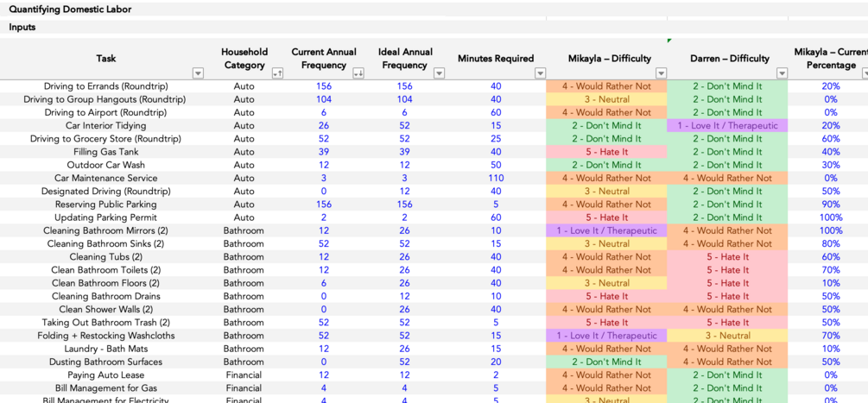868x403 pixels.
Task: Select ideal frequency '52' for Car Interior Tidying
Action: [405, 125]
